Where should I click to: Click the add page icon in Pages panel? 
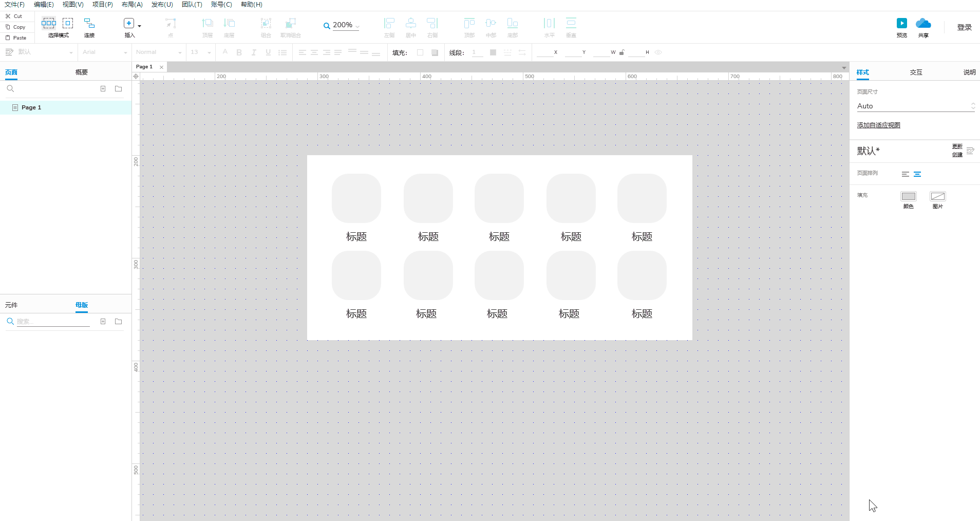coord(103,89)
